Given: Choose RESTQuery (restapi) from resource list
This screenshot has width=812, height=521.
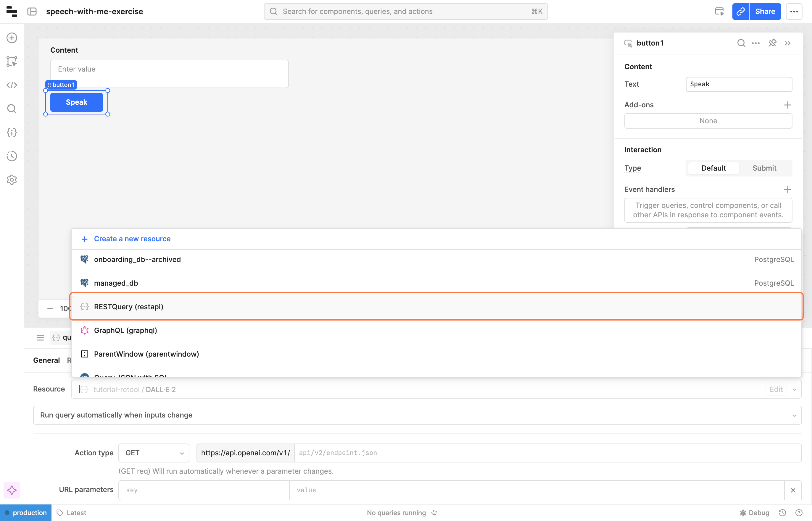Looking at the screenshot, I should (x=129, y=307).
